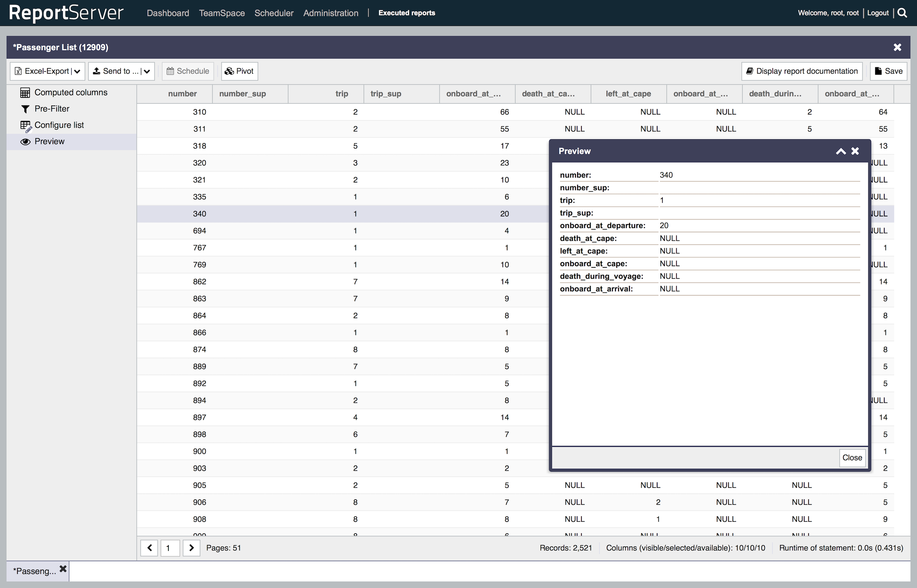917x588 pixels.
Task: Click the search magnifier icon
Action: click(902, 13)
